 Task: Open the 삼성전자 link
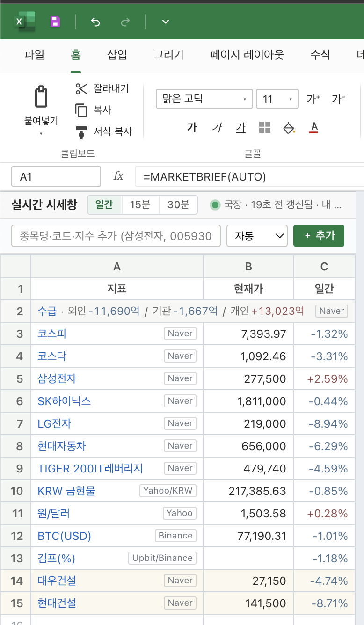pos(57,378)
